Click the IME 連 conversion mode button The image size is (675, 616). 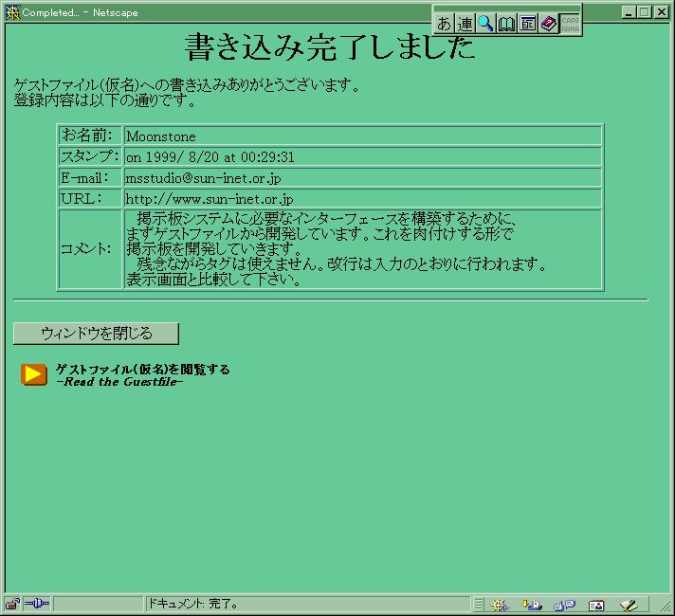pyautogui.click(x=465, y=24)
